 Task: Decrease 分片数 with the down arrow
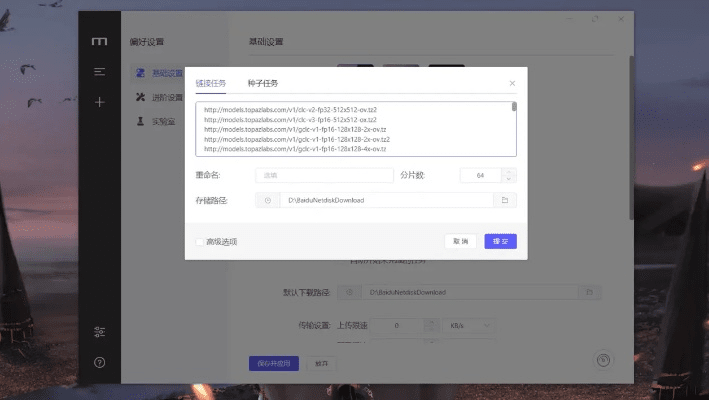(x=509, y=179)
